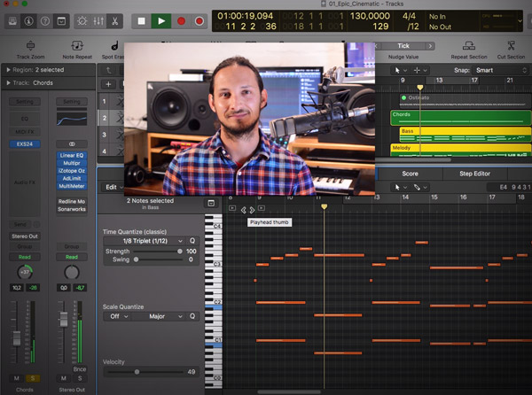Viewport: 532px width, 395px height.
Task: Toggle Solo on the Stereo Out strip
Action: [x=80, y=378]
